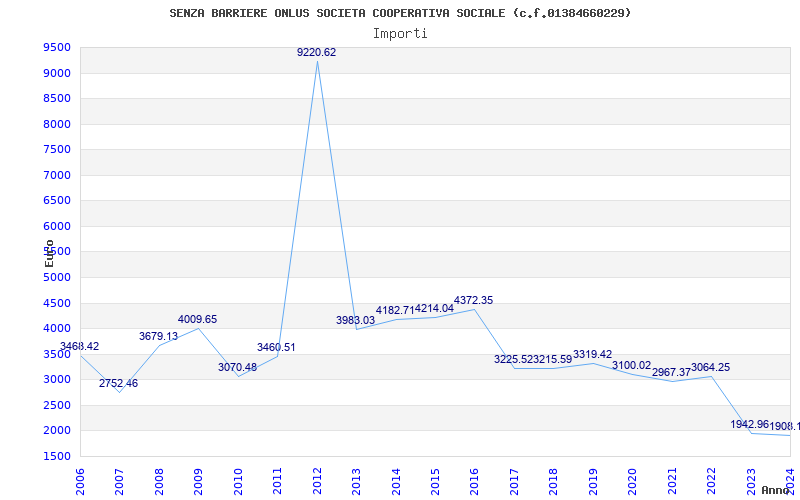This screenshot has height=500, width=800.
Task: Click the 3070.48 data label
Action: (237, 367)
